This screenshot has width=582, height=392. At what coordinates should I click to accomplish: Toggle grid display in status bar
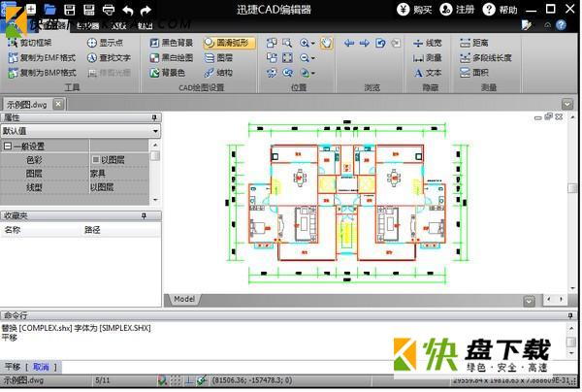176,379
